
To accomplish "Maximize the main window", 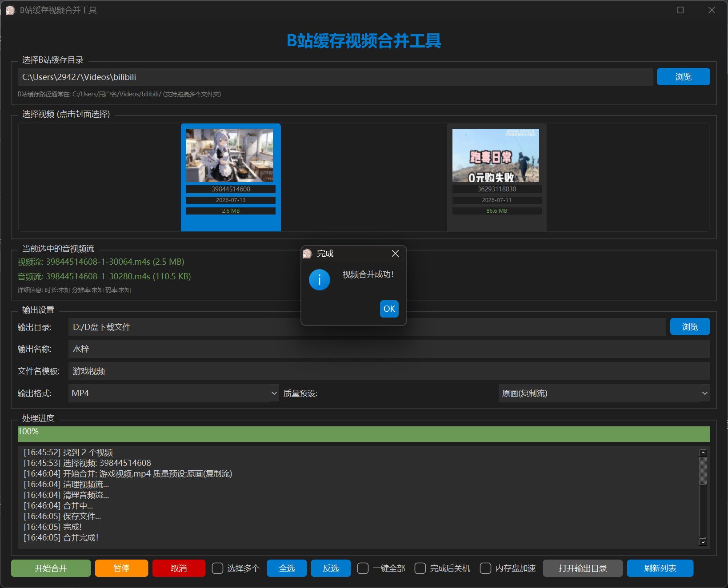I will 680,10.
